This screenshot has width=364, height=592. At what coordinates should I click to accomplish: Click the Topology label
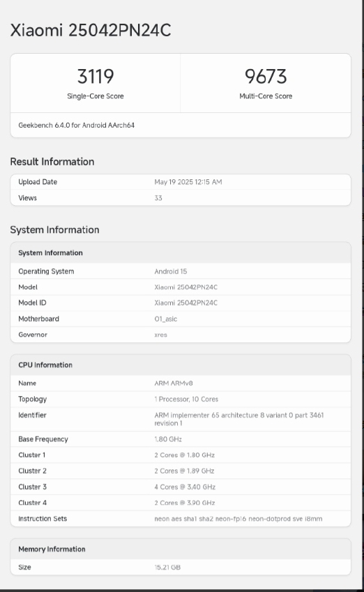pyautogui.click(x=33, y=399)
